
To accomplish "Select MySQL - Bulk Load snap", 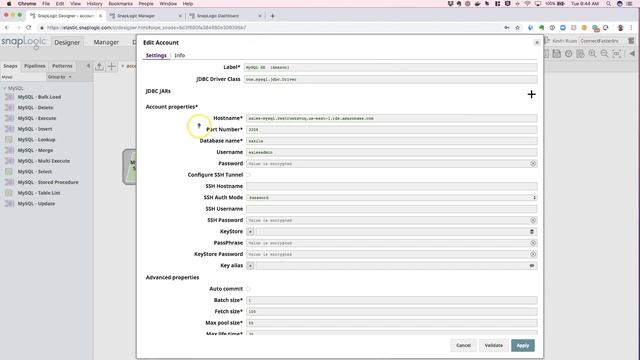I will tap(39, 97).
